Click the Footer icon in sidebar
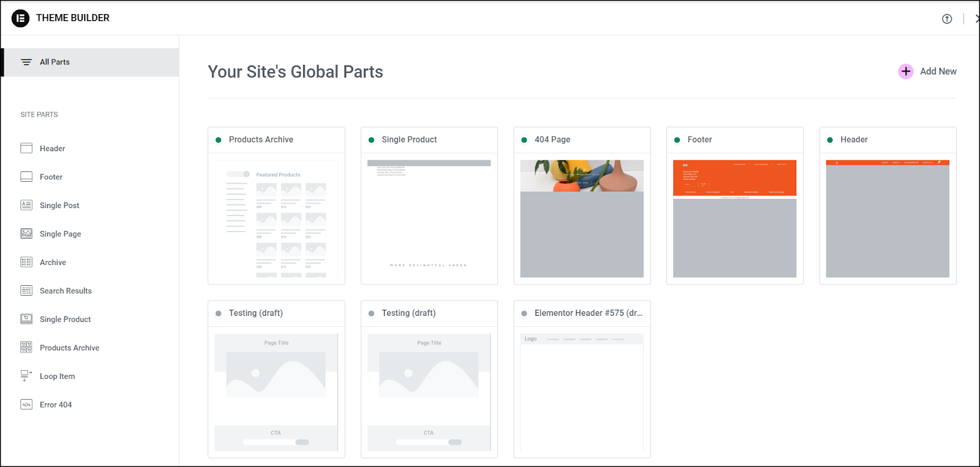 [26, 177]
